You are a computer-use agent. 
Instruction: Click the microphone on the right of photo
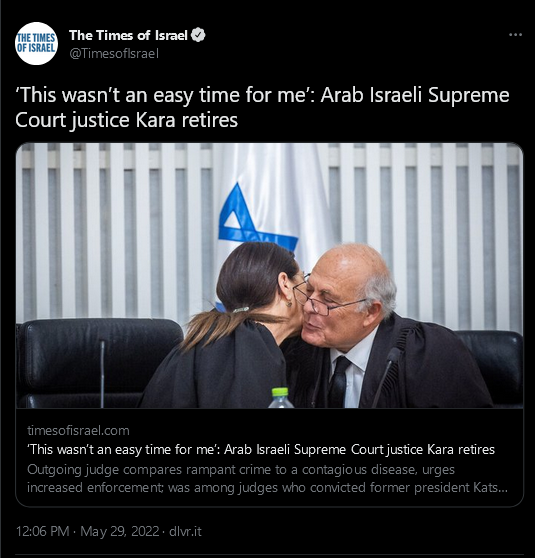click(387, 377)
